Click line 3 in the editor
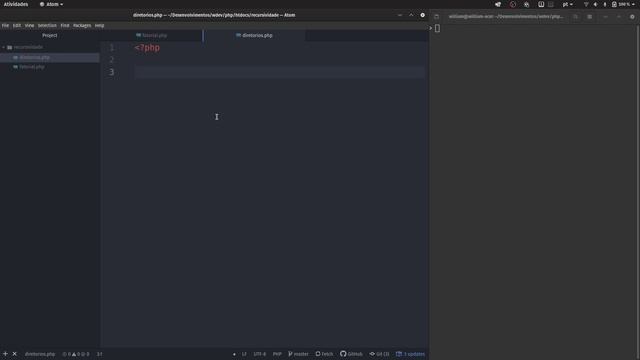Image resolution: width=640 pixels, height=360 pixels. coord(279,72)
